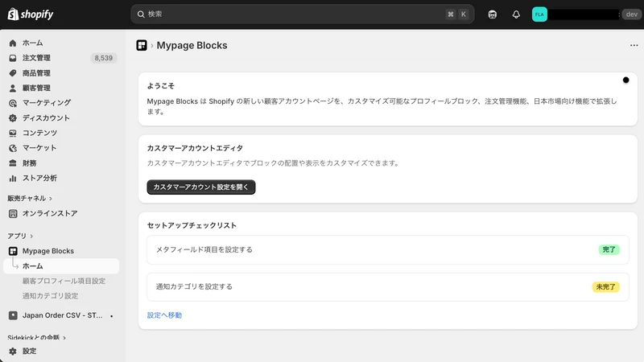Open メタフィールド項目を設定する checklist row
Viewport: 644px width, 362px height.
click(388, 249)
